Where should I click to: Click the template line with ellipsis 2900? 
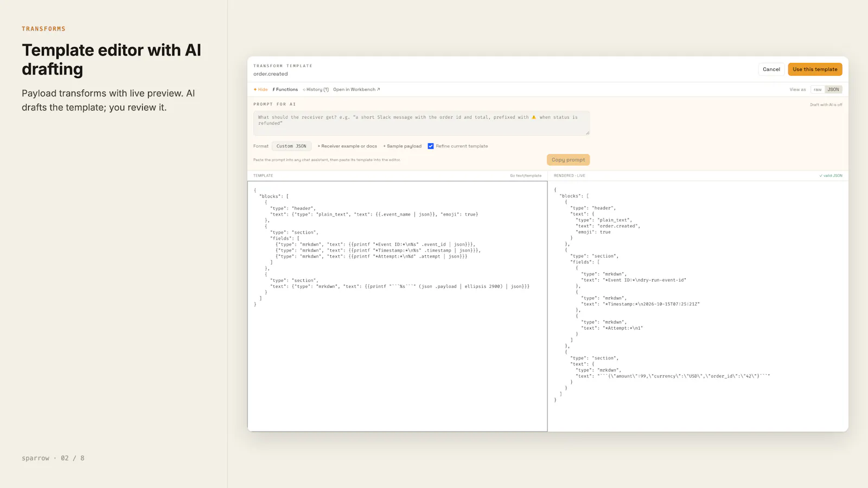tap(400, 286)
